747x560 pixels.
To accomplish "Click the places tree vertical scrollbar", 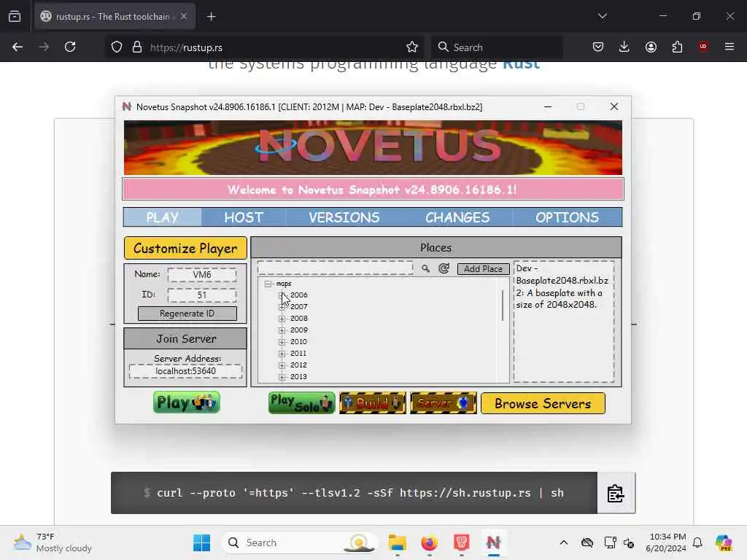I will (x=503, y=306).
